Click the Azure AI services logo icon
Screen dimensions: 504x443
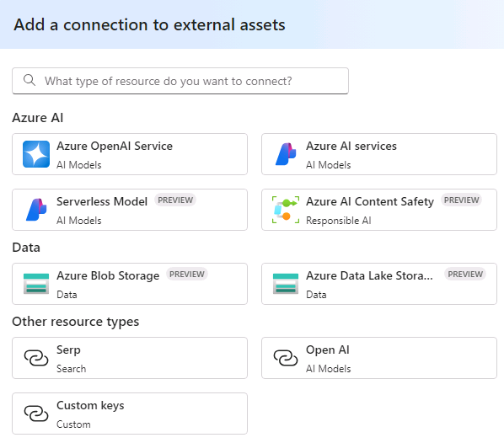coord(286,154)
